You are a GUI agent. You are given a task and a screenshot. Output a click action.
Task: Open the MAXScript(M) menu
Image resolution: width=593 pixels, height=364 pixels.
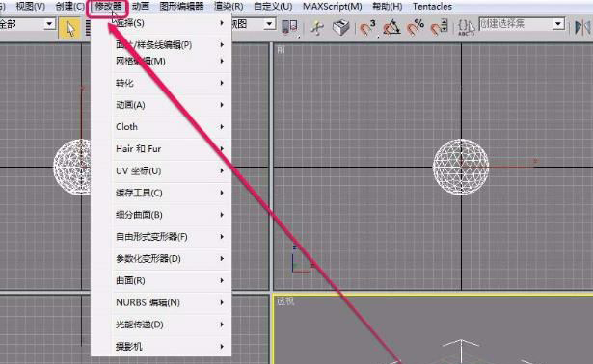332,7
